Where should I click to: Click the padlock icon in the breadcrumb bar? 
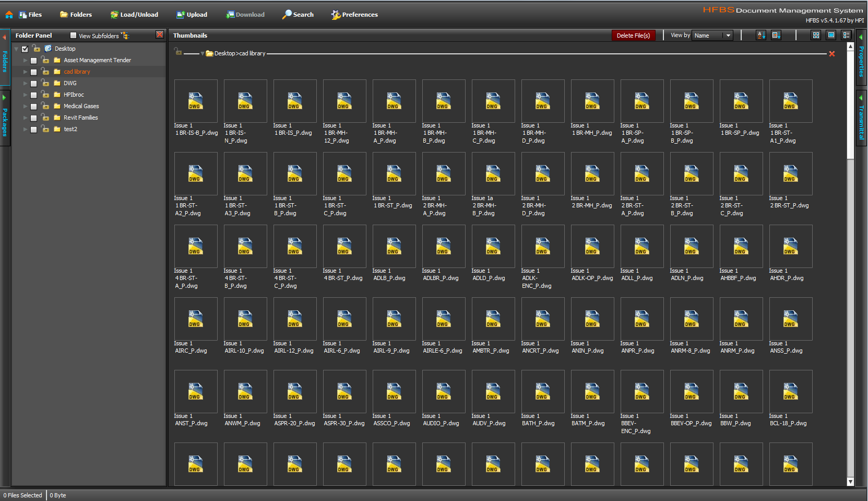tap(179, 52)
